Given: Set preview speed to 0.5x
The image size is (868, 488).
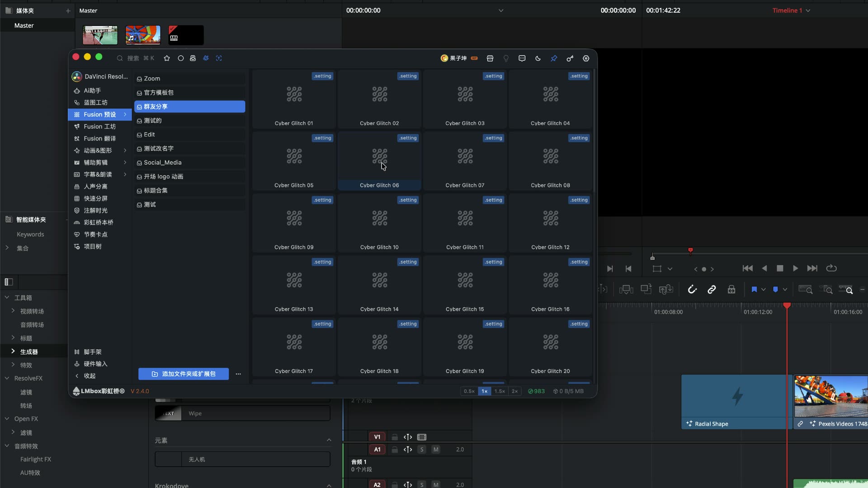Looking at the screenshot, I should (469, 391).
